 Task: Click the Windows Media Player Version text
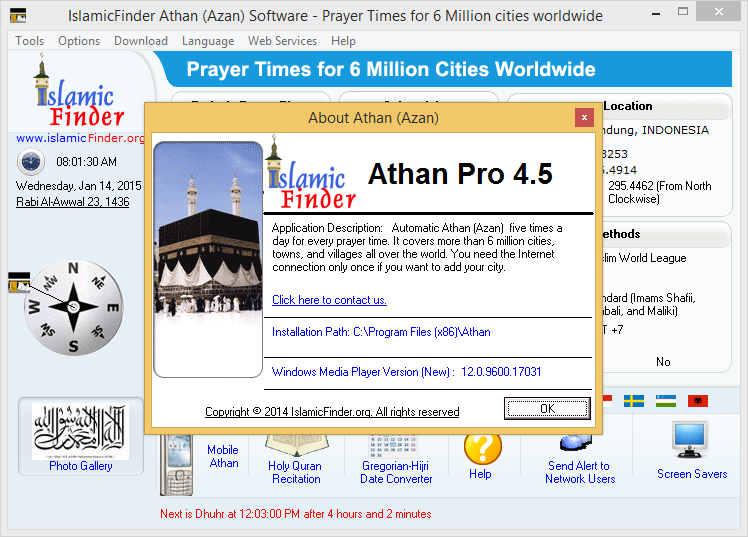(406, 372)
